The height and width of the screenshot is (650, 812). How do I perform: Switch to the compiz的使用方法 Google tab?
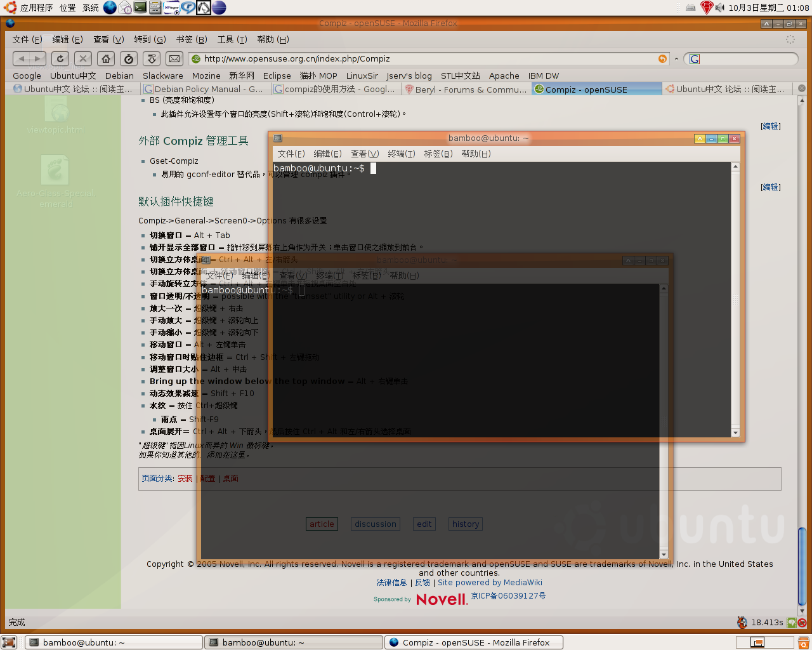click(334, 89)
